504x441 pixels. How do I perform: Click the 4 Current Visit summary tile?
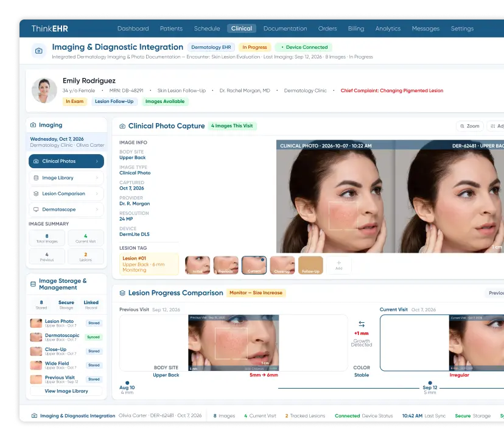tap(85, 238)
